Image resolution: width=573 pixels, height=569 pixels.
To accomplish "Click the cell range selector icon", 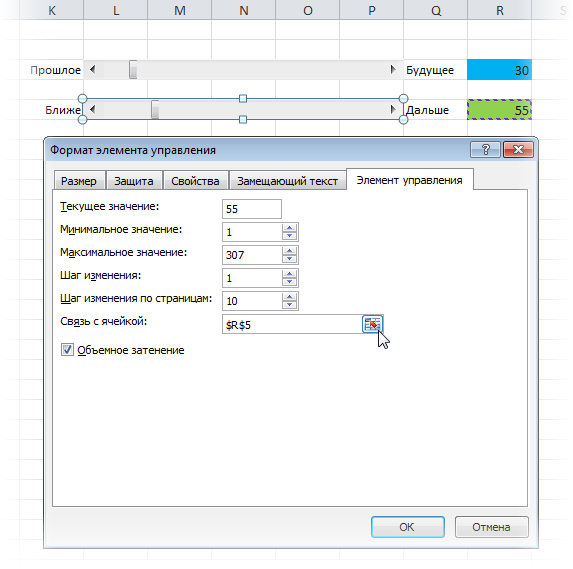I will pos(372,324).
